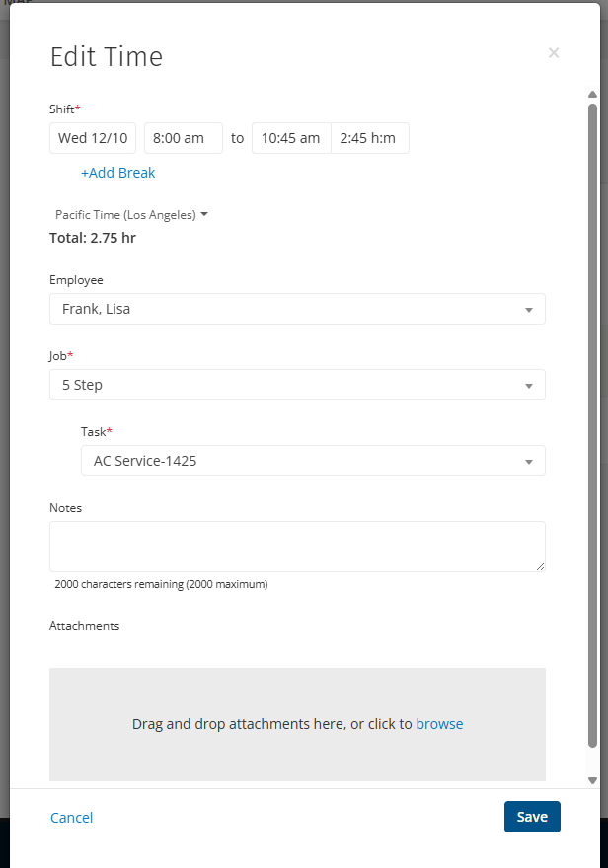The width and height of the screenshot is (608, 868).
Task: Open the Pacific Time zone selector
Action: click(131, 214)
